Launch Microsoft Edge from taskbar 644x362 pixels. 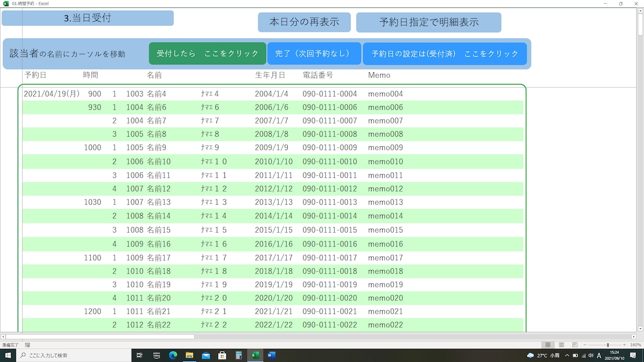(173, 355)
